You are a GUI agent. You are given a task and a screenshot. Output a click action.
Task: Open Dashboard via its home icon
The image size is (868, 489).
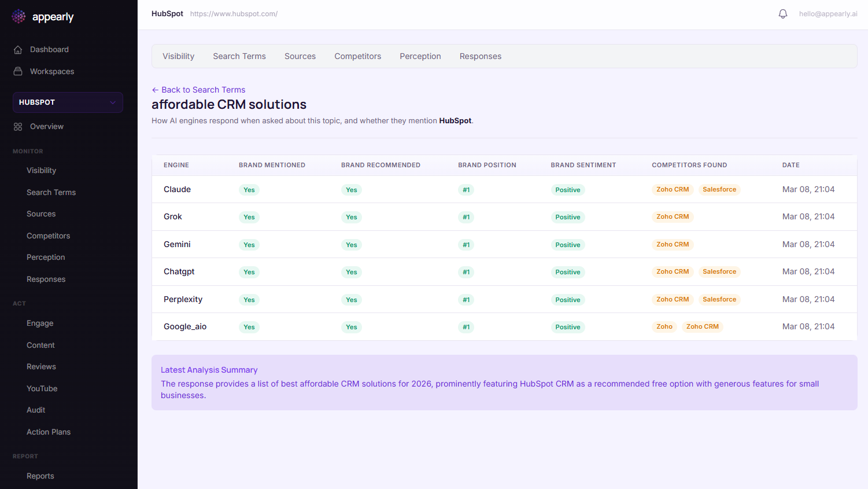pos(18,50)
